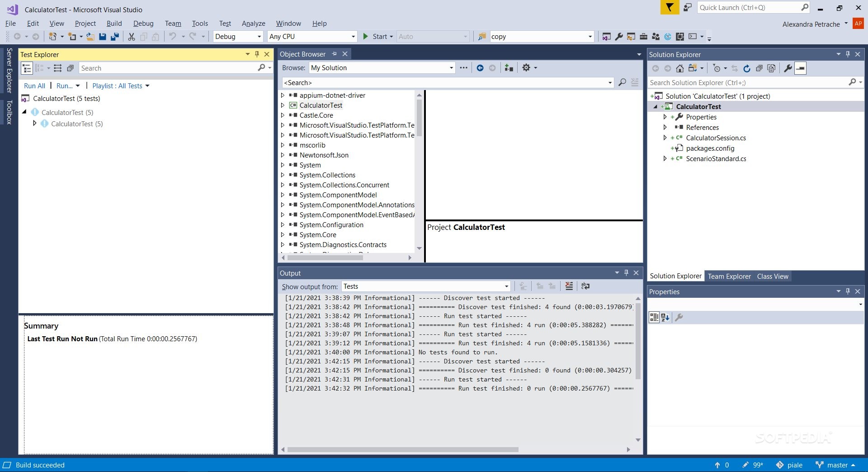868x472 pixels.
Task: Open the Team menu
Action: tap(173, 24)
